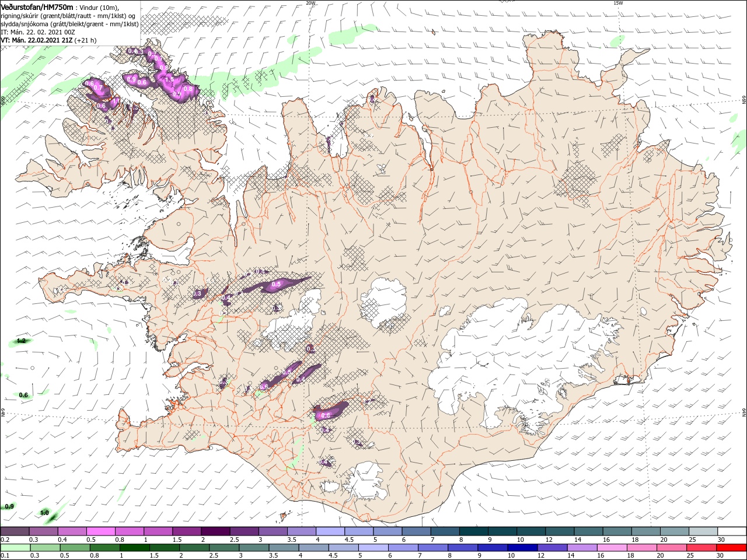Choose the pale green 0.1 rain legend swatch
Viewport: 747px width, 560px height.
(15, 548)
